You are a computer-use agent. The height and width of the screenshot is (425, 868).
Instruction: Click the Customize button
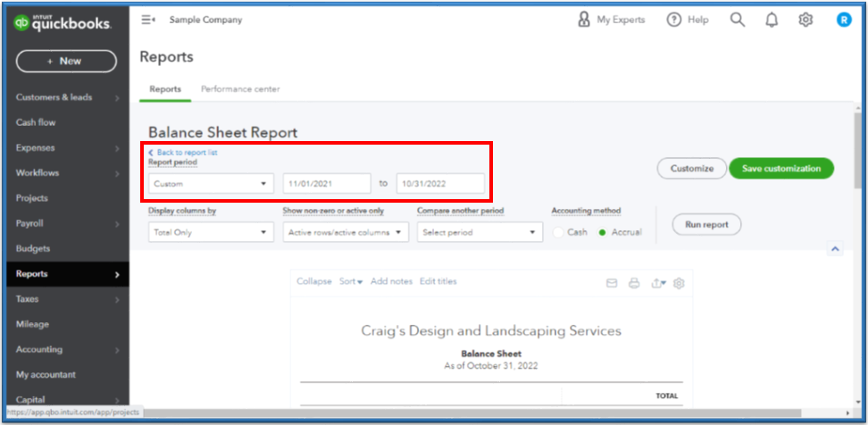691,168
